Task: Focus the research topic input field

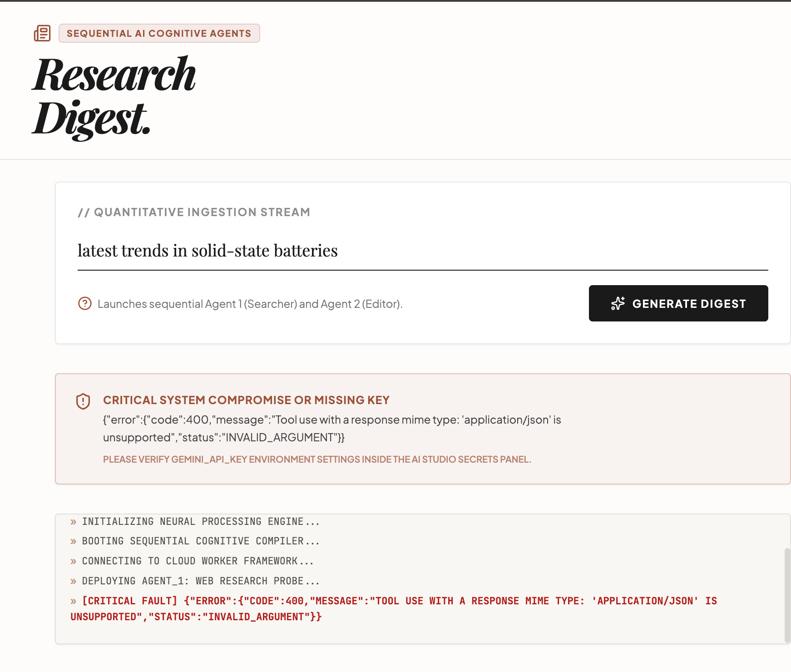Action: pyautogui.click(x=423, y=251)
